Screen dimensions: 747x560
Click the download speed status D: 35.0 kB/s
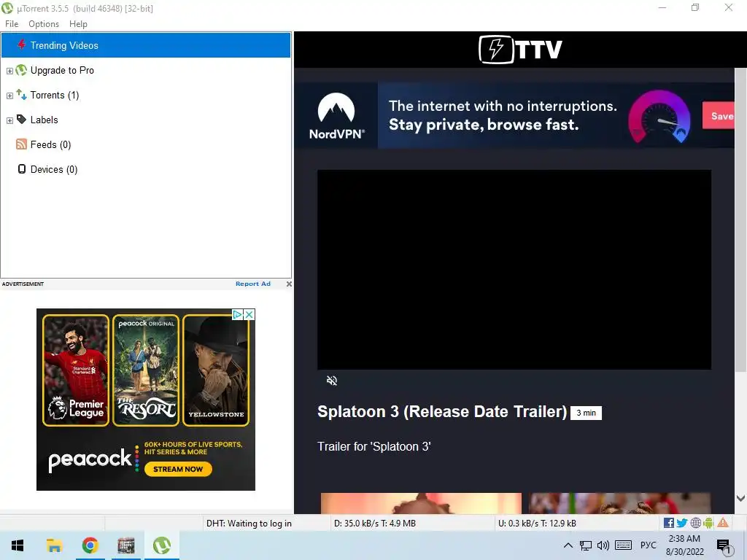coord(375,524)
